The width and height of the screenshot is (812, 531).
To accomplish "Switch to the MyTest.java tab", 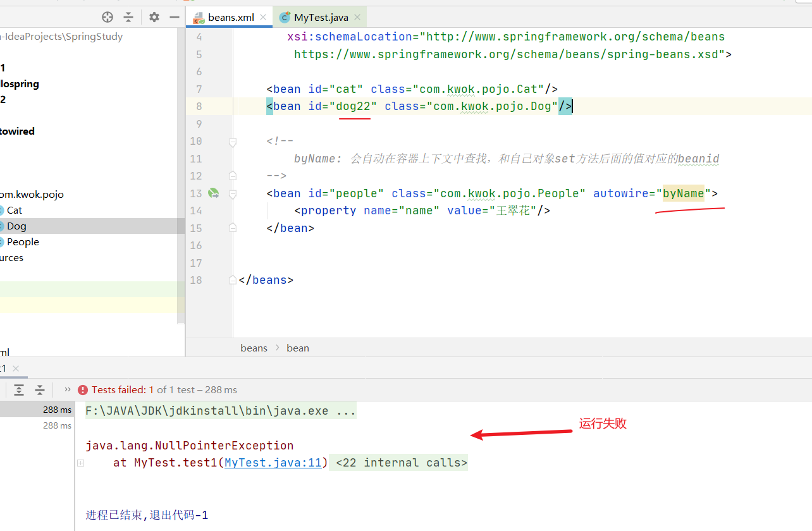I will 321,18.
